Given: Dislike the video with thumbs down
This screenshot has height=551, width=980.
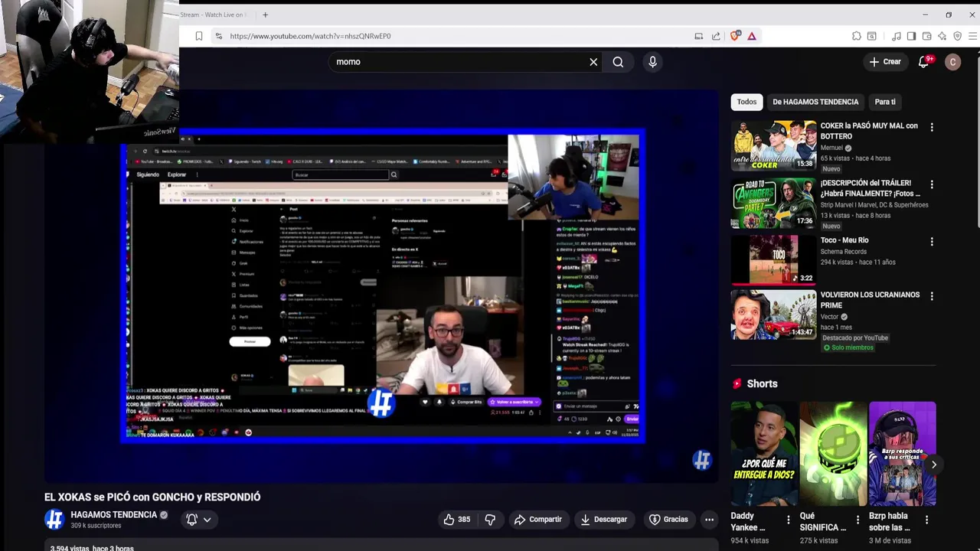Looking at the screenshot, I should pyautogui.click(x=490, y=520).
